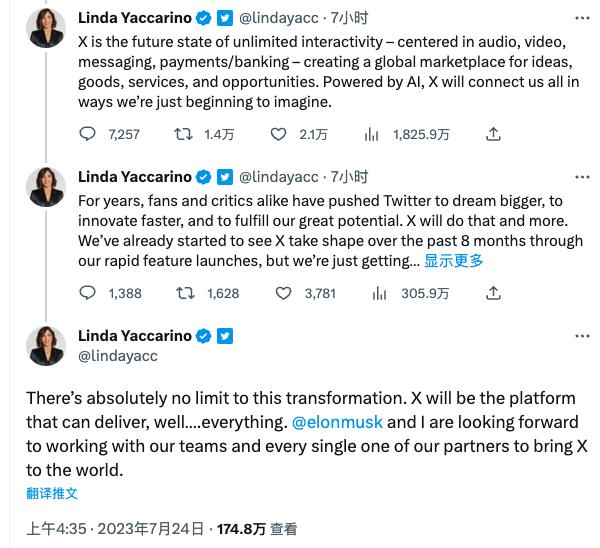Open the 上午4:35 · 2023年7月24日 timestamp
Image resolution: width=600 pixels, height=548 pixels.
[x=115, y=529]
